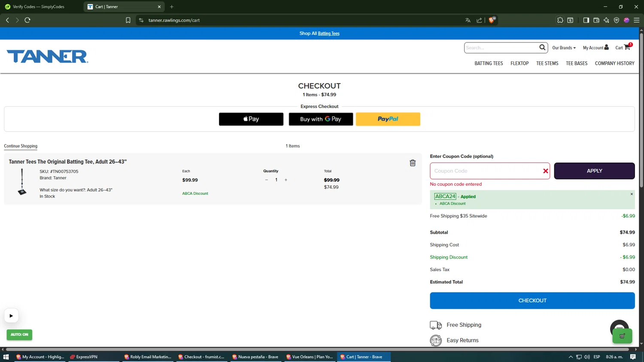Open the Batting Tees banner link
Image resolution: width=644 pixels, height=362 pixels.
click(328, 33)
